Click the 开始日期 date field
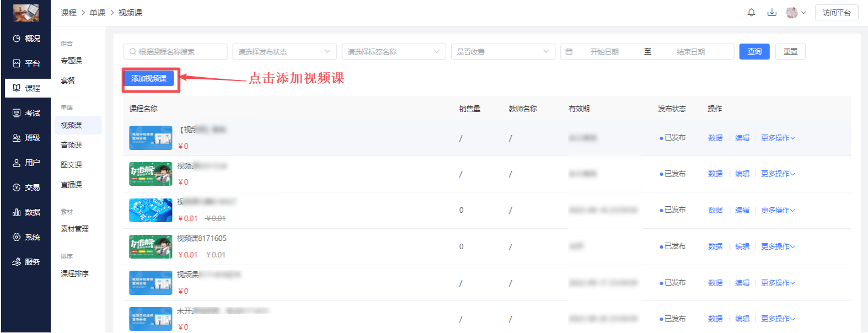 [604, 52]
